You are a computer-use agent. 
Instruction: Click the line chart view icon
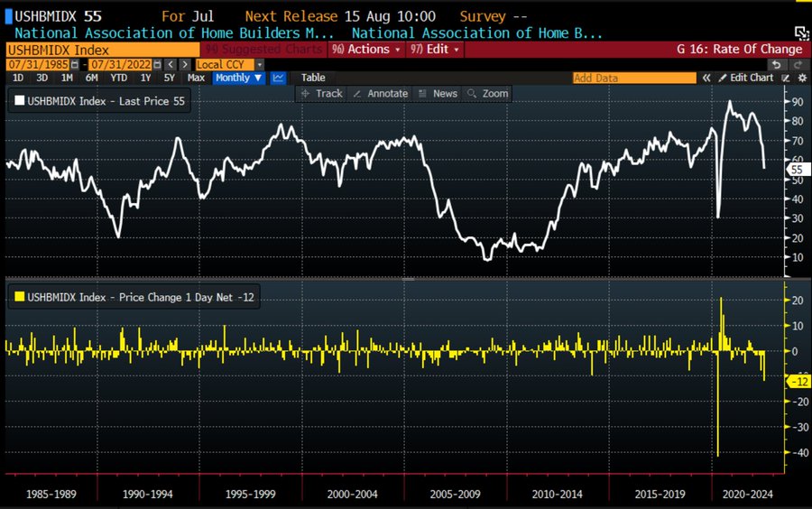point(279,79)
